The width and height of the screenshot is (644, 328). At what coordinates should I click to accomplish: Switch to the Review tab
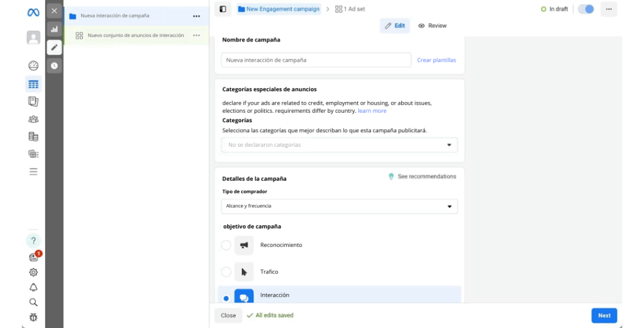click(432, 26)
